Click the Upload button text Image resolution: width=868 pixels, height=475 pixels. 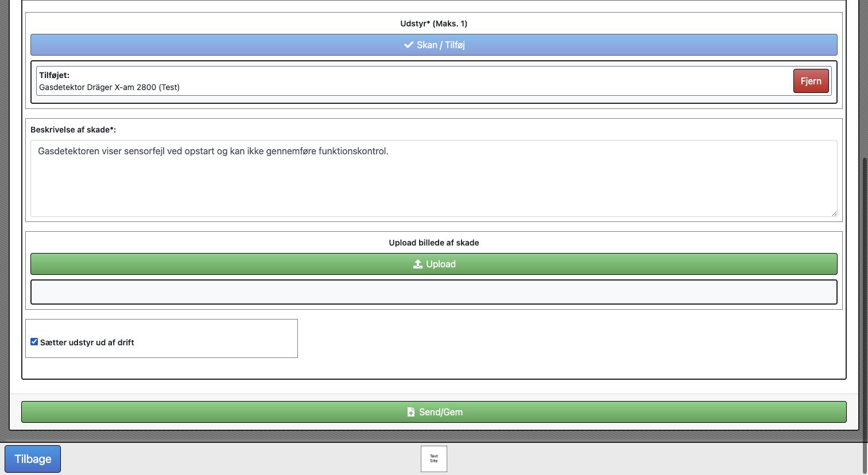pyautogui.click(x=441, y=264)
